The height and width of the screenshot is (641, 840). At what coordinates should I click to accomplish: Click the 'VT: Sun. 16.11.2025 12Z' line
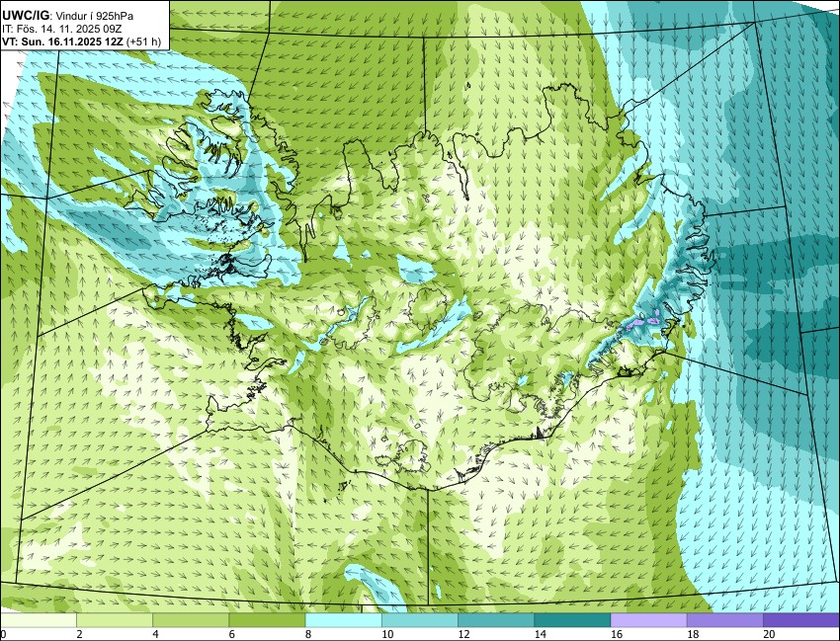[x=62, y=41]
